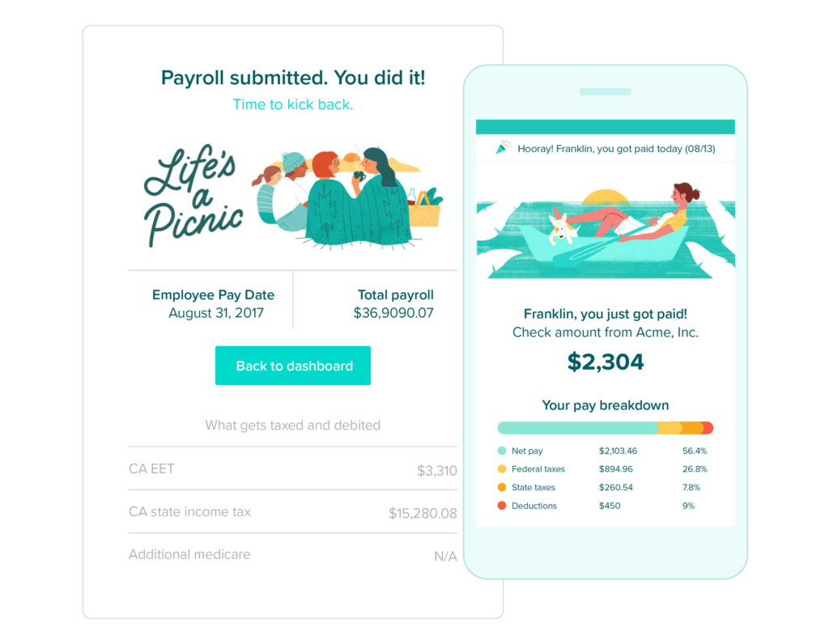
Task: Click the Deductions red legend dot
Action: (x=502, y=506)
